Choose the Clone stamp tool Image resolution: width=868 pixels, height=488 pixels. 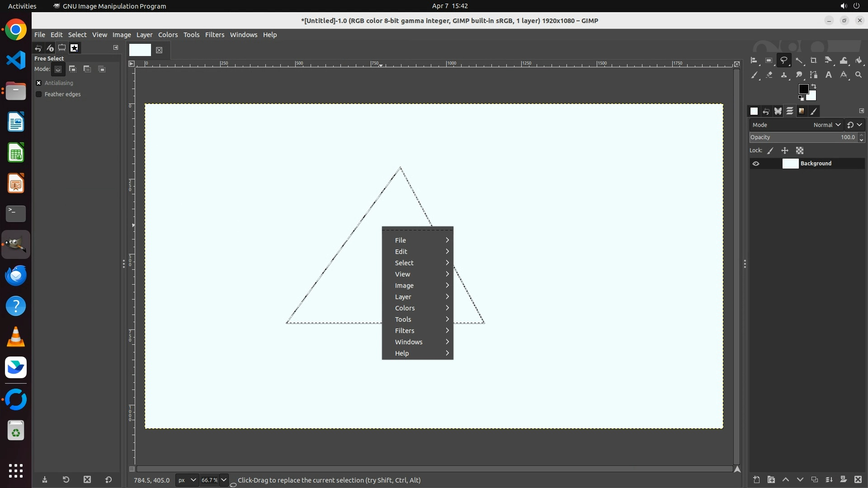(784, 75)
